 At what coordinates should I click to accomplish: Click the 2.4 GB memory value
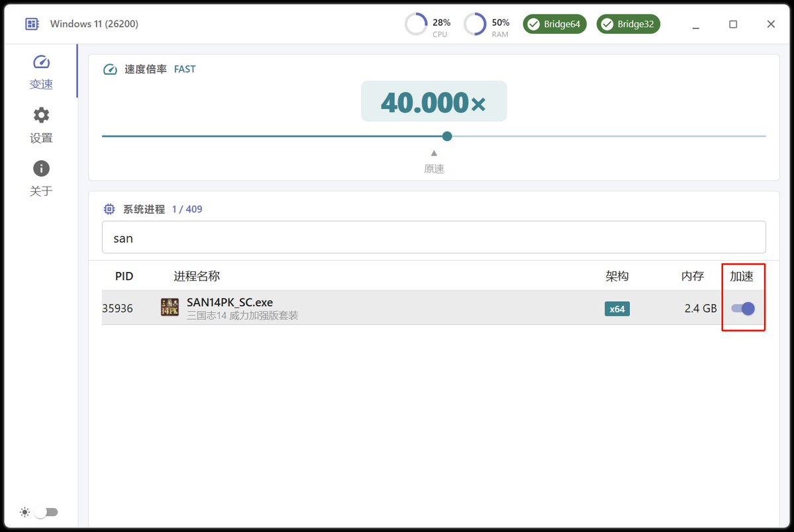pyautogui.click(x=701, y=308)
